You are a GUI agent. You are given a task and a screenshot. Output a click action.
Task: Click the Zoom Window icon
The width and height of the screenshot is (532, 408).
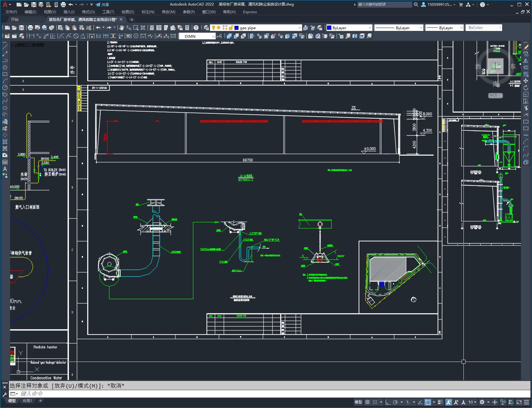coord(136,28)
